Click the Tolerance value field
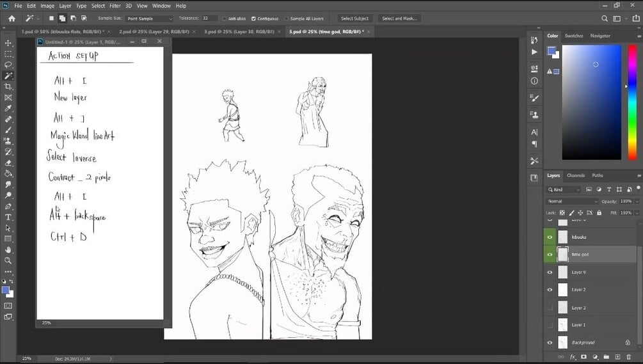 click(x=209, y=19)
